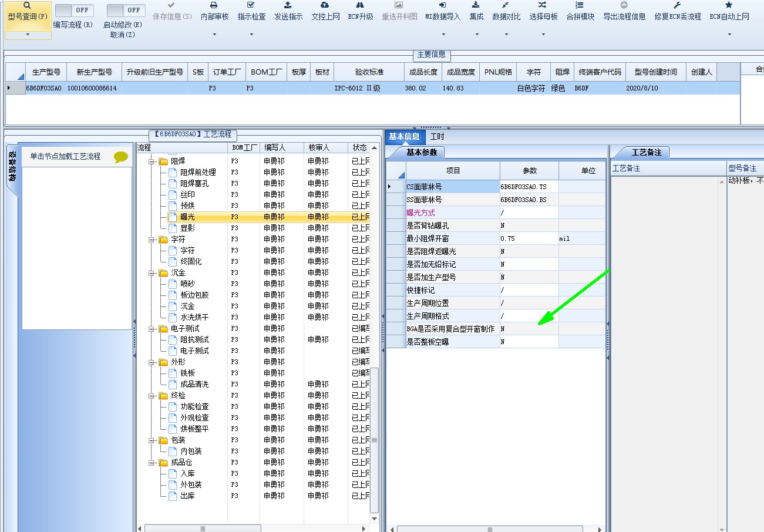Click the 指示检查 checkbox icon

251,5
